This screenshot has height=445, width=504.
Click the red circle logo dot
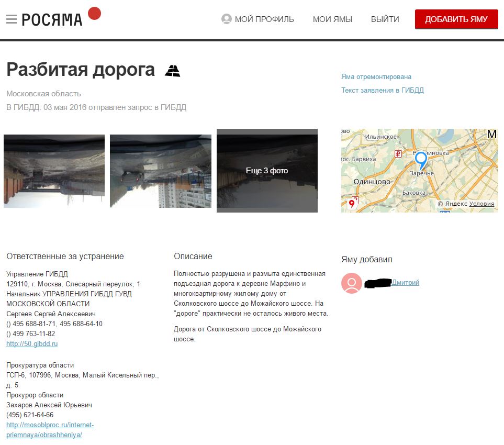[x=94, y=14]
